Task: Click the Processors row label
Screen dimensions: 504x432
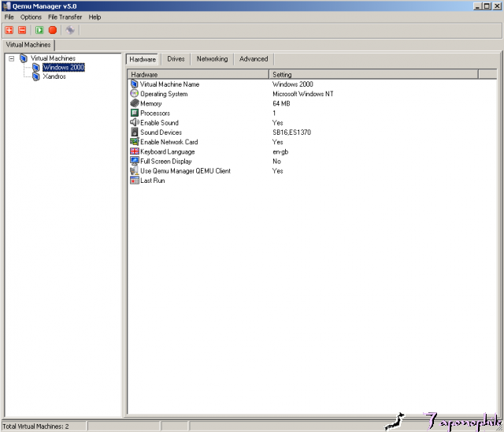Action: coord(155,114)
